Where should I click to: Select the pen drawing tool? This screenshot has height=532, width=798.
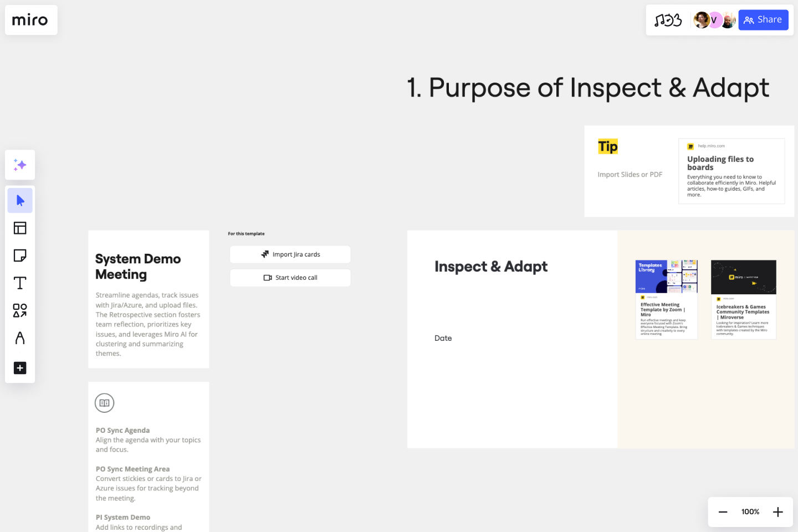click(x=20, y=339)
